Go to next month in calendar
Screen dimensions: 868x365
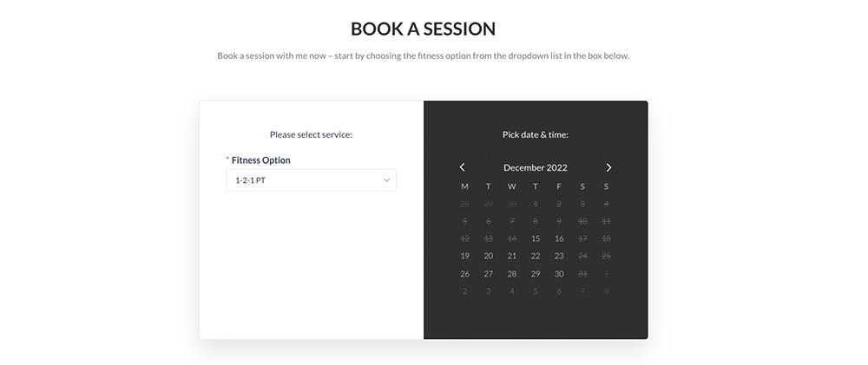[608, 167]
